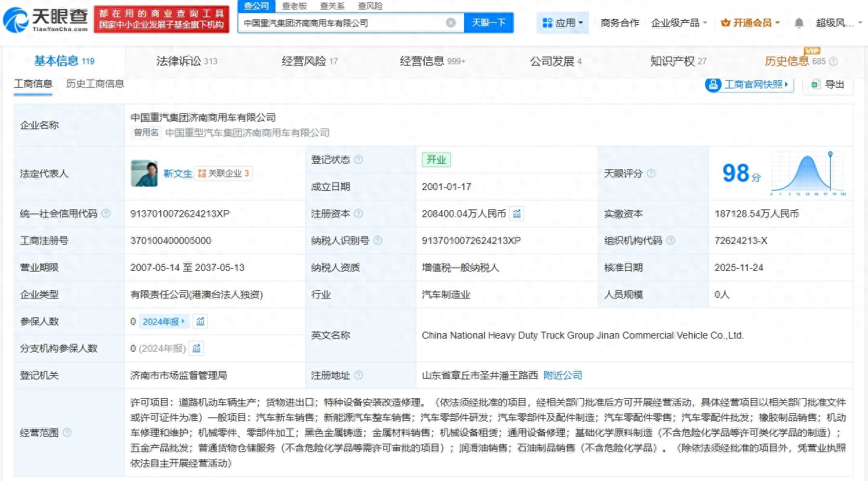Open the 开通会员 dropdown
The width and height of the screenshot is (868, 481).
(750, 23)
